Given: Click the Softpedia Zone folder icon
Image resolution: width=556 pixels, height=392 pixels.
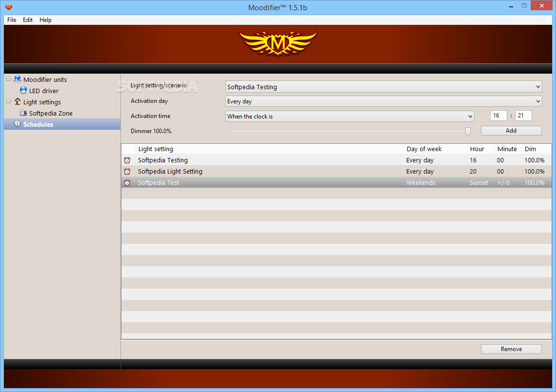Looking at the screenshot, I should point(23,113).
